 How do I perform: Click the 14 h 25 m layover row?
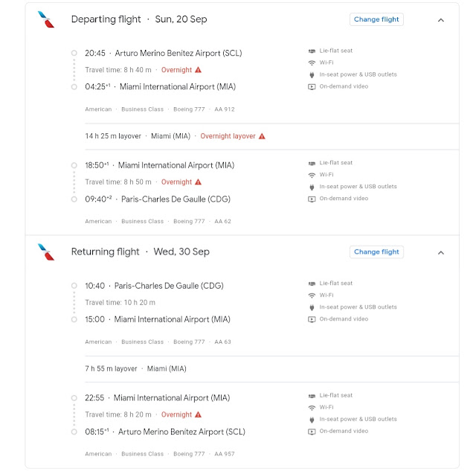(272, 136)
